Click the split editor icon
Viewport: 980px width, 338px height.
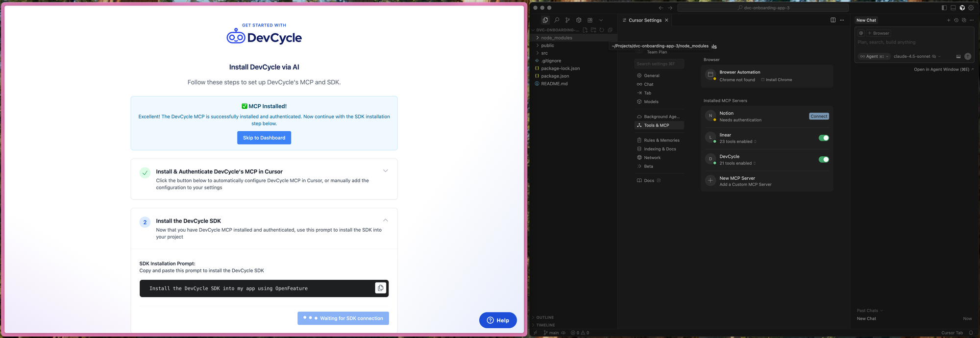point(833,20)
